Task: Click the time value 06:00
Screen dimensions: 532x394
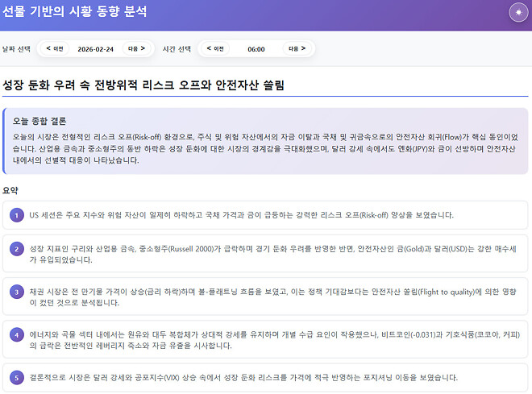Action: click(256, 49)
